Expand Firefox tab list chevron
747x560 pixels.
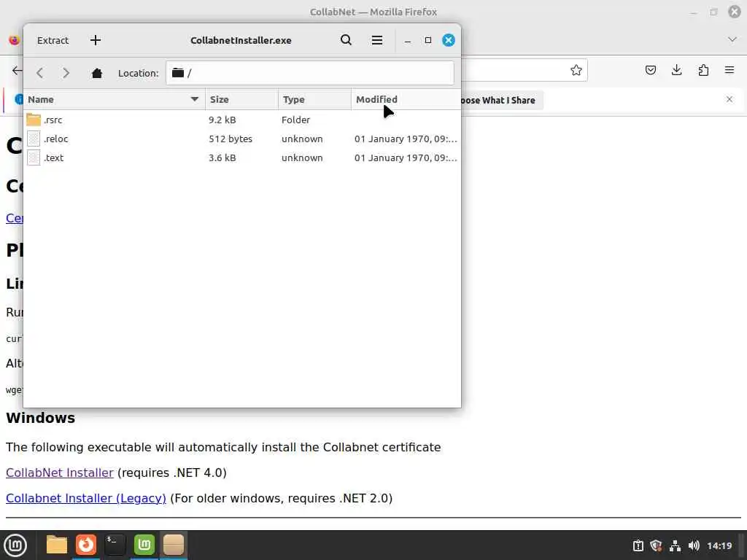(732, 39)
